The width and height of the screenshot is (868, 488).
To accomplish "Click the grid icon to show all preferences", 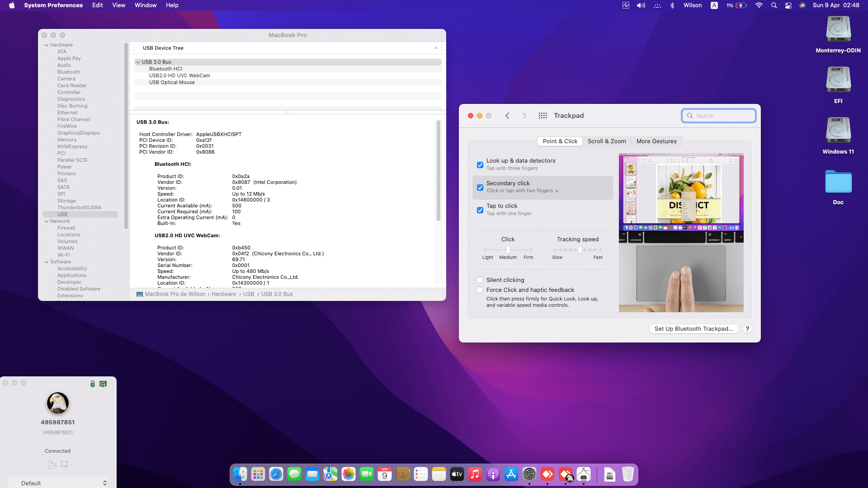I will point(542,116).
